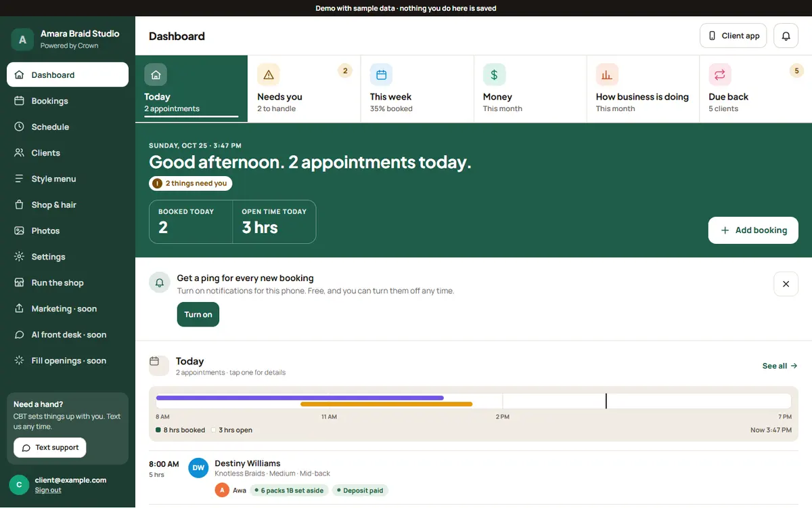The width and height of the screenshot is (812, 508).
Task: Click the purple appointment bar on timeline
Action: pos(300,398)
